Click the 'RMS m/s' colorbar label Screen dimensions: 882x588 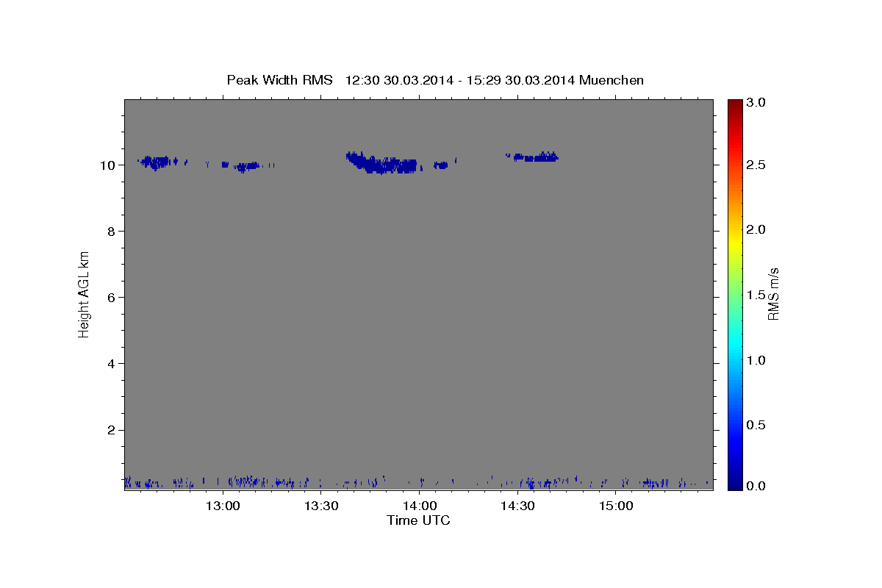pos(773,294)
